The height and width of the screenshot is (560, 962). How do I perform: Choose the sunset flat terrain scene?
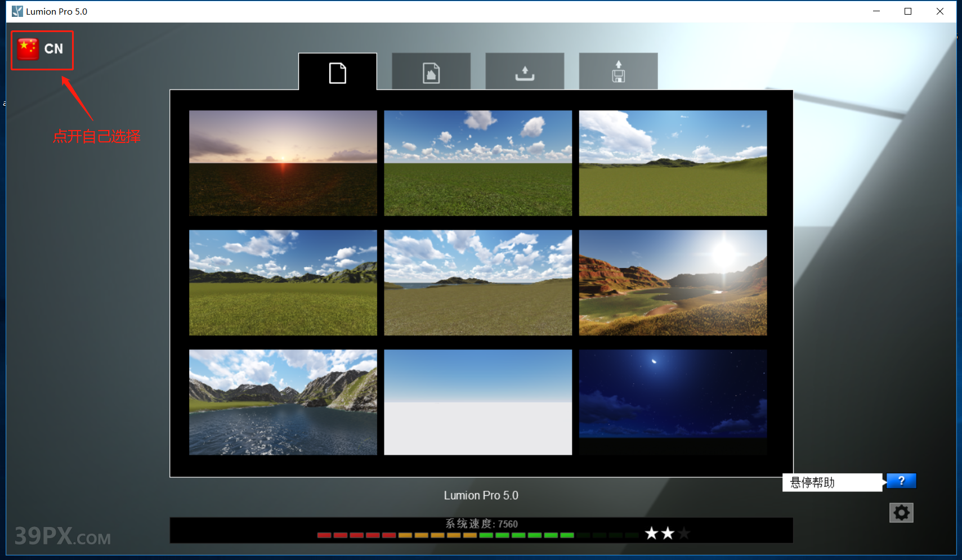[283, 163]
